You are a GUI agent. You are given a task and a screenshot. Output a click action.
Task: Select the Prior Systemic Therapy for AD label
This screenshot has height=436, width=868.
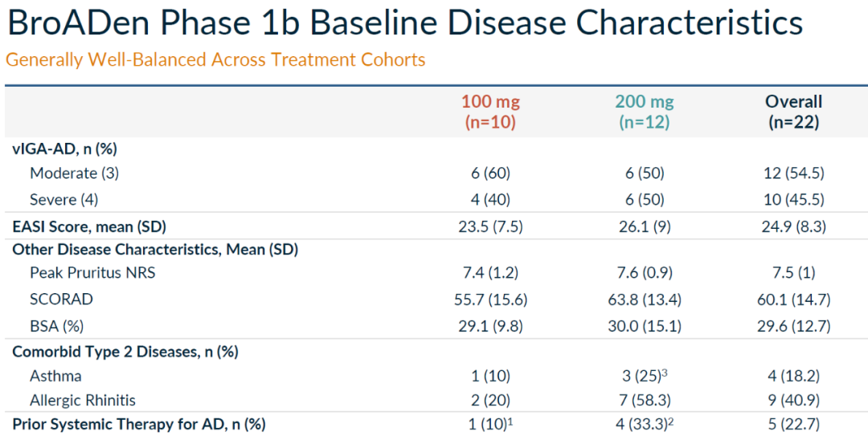(x=139, y=424)
